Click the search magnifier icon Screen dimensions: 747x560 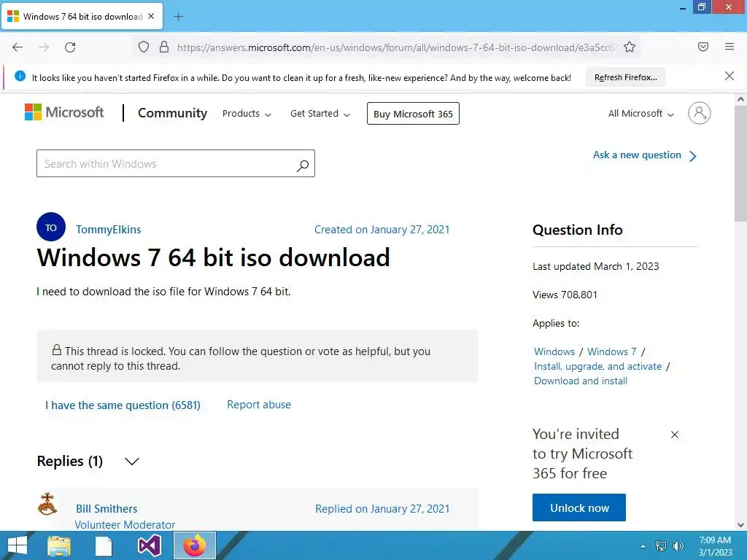pyautogui.click(x=303, y=166)
